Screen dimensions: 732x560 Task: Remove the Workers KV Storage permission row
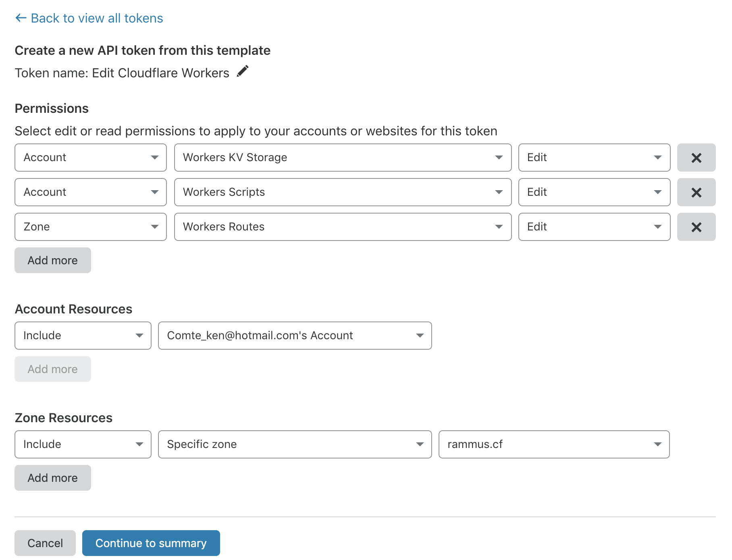click(696, 158)
